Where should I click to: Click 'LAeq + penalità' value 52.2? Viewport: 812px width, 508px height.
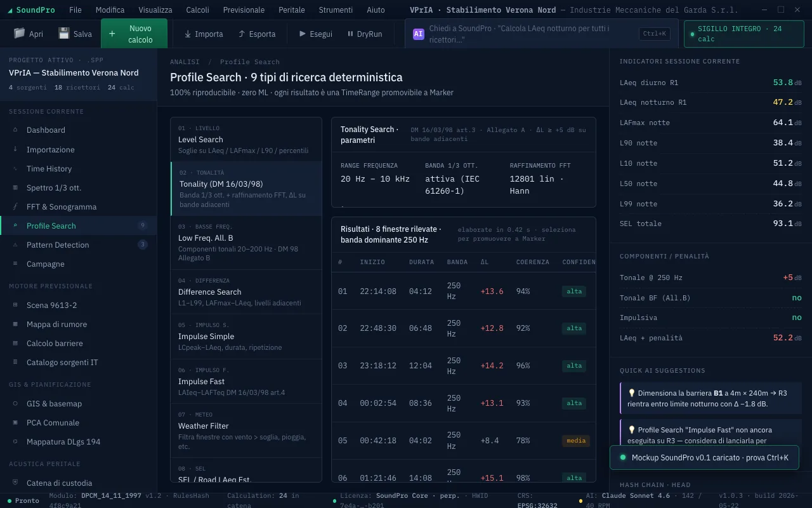pos(783,338)
